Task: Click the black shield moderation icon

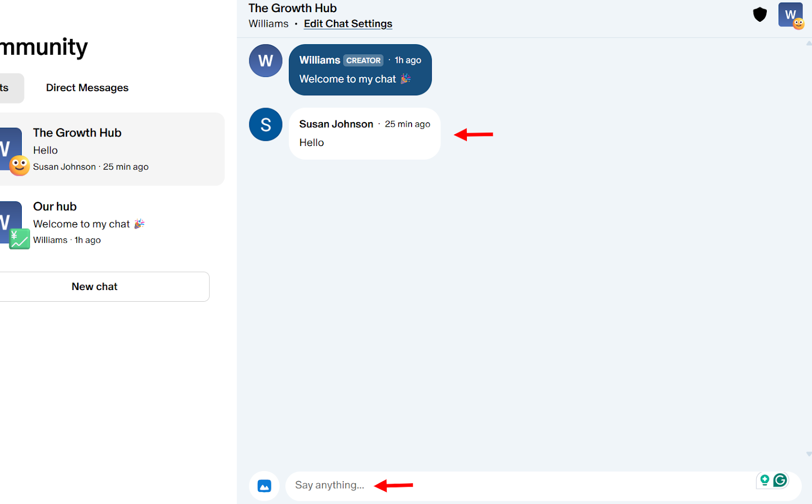Action: [x=759, y=15]
